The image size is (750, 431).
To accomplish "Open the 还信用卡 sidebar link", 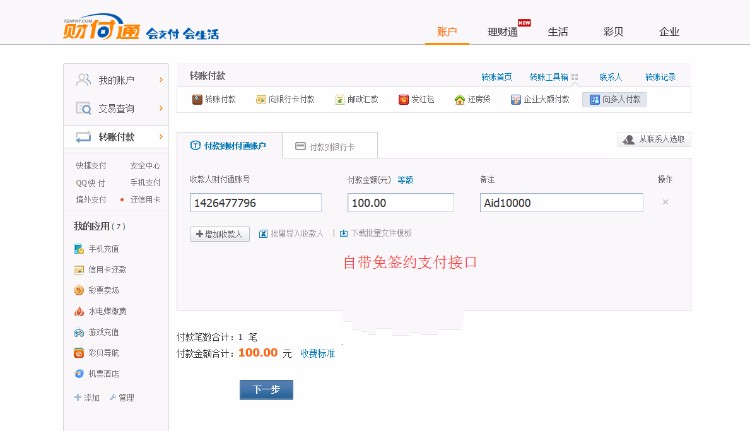I will tap(145, 199).
